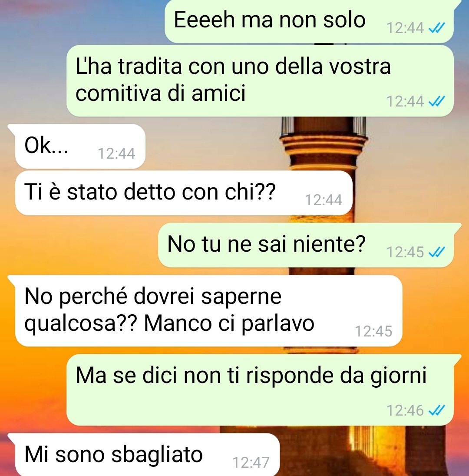Tap 12:47 timestamp on 'Mi sono sbagliato'
The height and width of the screenshot is (476, 469).
pyautogui.click(x=251, y=463)
